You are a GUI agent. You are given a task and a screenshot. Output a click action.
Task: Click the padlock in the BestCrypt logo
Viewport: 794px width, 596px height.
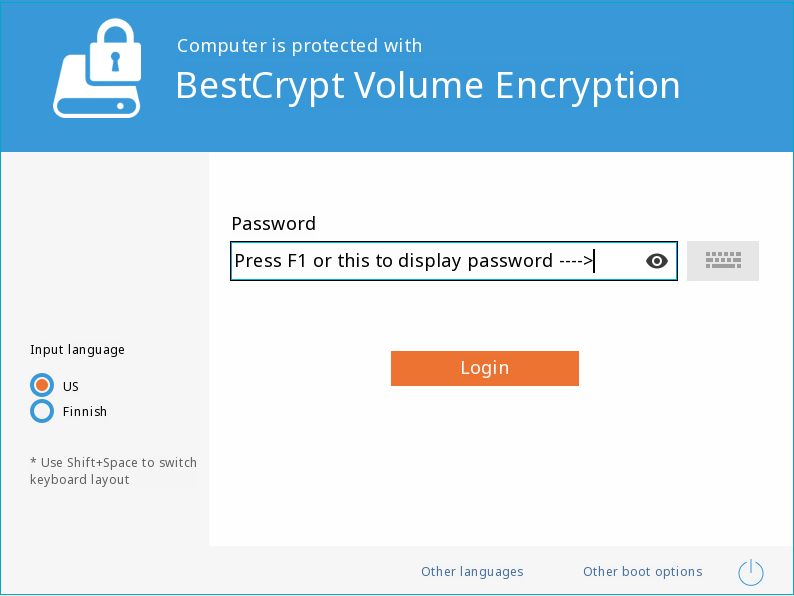[x=115, y=51]
